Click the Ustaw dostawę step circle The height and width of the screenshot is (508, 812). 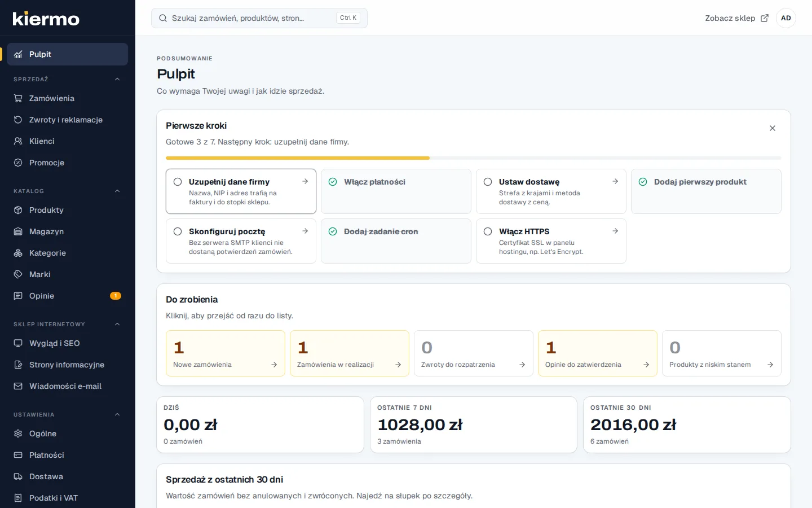488,182
